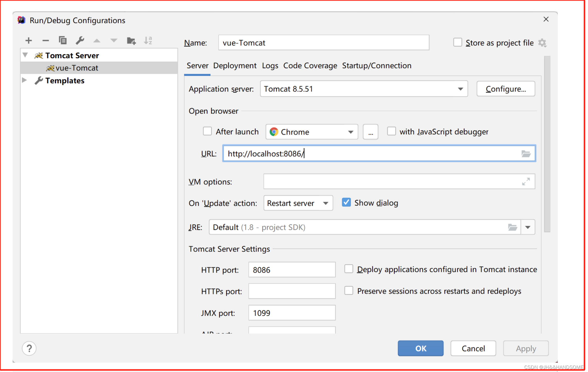Image resolution: width=588 pixels, height=372 pixels.
Task: Open help with the question mark button
Action: (x=29, y=348)
